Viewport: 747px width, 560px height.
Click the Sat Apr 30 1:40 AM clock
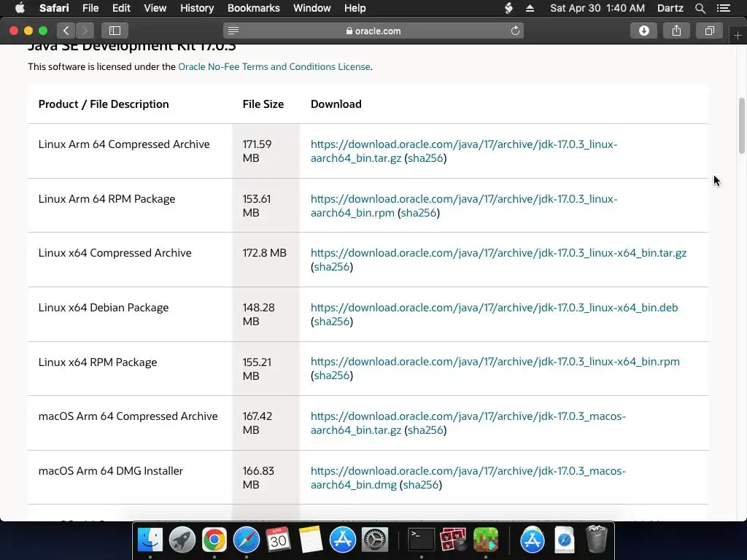coord(597,8)
